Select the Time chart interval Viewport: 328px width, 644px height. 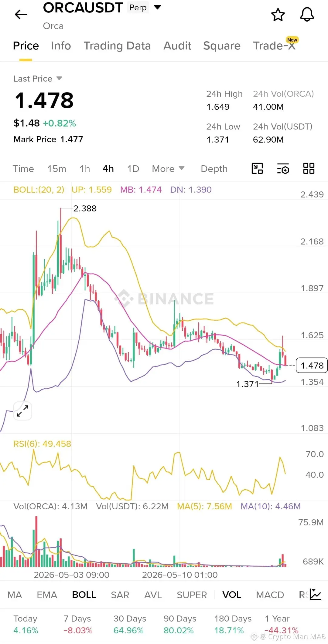pyautogui.click(x=23, y=169)
